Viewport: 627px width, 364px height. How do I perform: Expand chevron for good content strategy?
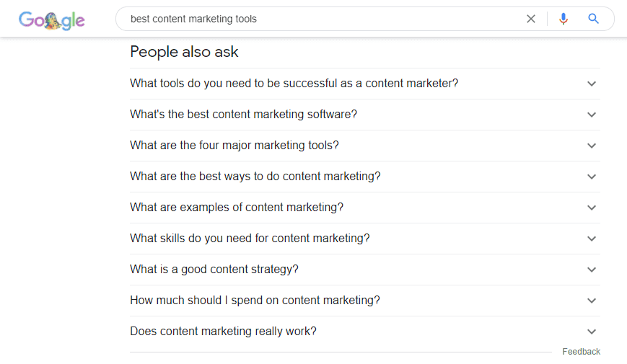(x=592, y=270)
